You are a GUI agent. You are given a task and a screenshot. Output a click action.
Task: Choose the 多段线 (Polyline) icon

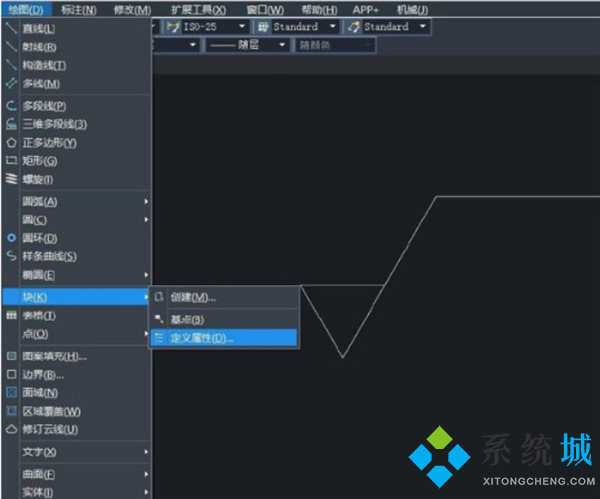(x=11, y=105)
